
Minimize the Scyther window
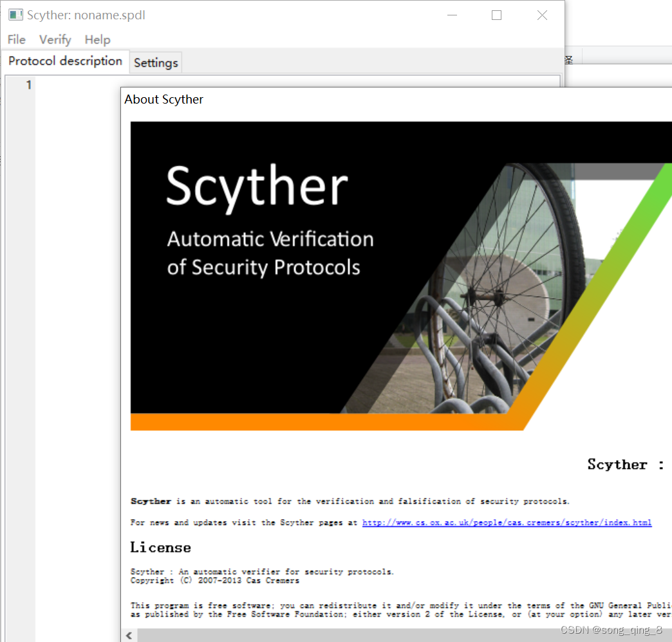(452, 15)
